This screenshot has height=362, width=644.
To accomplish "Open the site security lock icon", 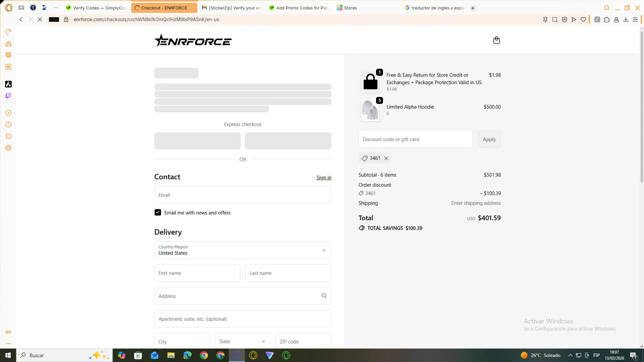I will tap(66, 20).
